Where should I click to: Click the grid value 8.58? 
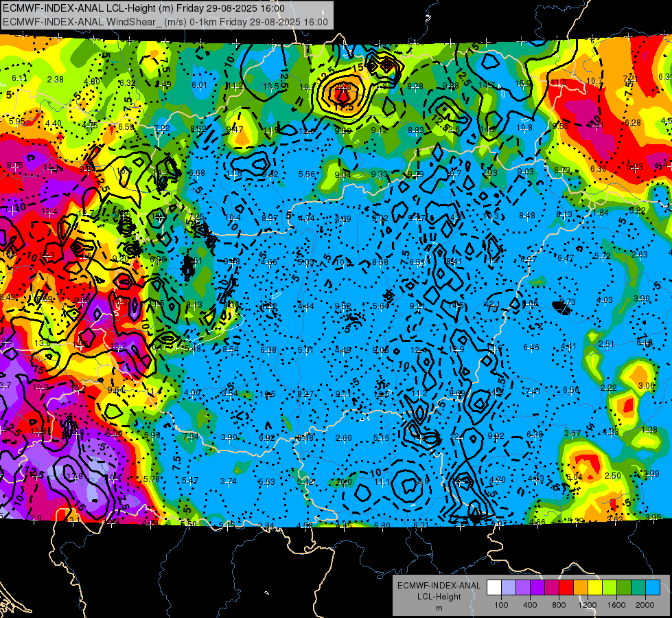380,262
